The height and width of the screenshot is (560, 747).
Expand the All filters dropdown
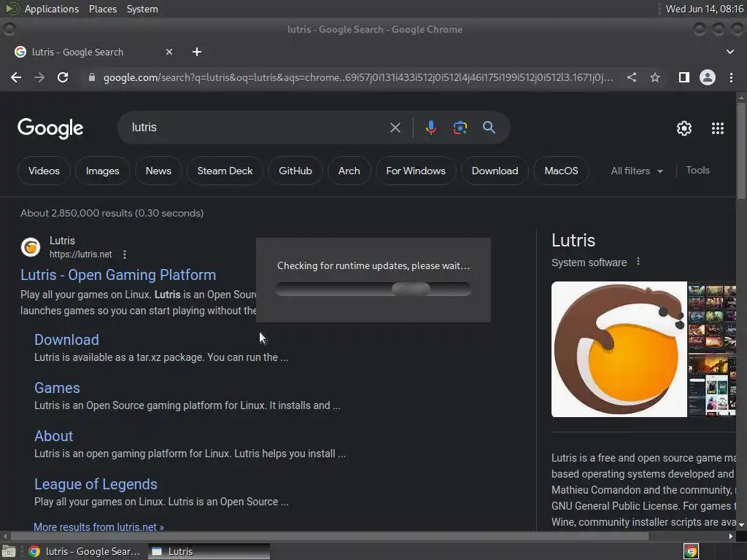pyautogui.click(x=636, y=171)
